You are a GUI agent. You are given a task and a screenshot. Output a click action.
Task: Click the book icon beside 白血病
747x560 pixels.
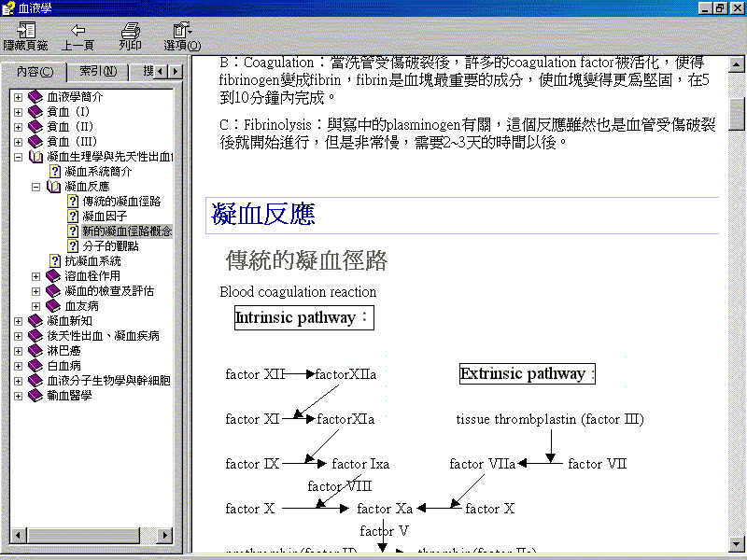pos(36,366)
